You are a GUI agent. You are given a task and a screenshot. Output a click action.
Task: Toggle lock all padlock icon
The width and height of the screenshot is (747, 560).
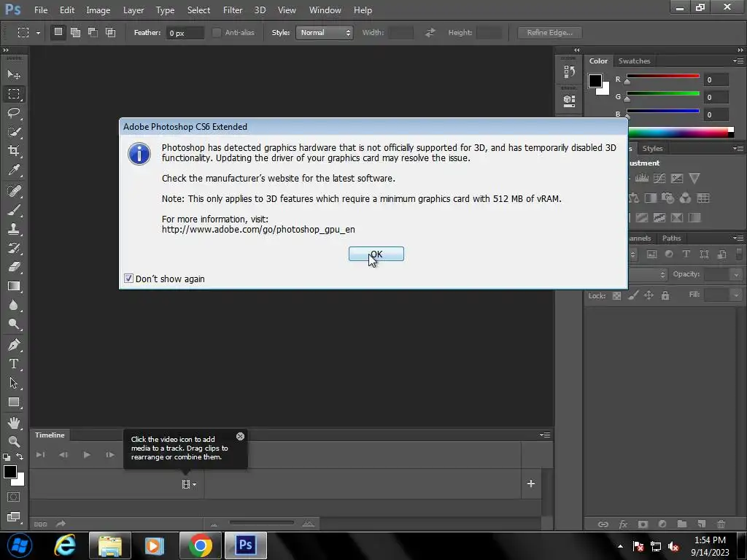coord(665,296)
